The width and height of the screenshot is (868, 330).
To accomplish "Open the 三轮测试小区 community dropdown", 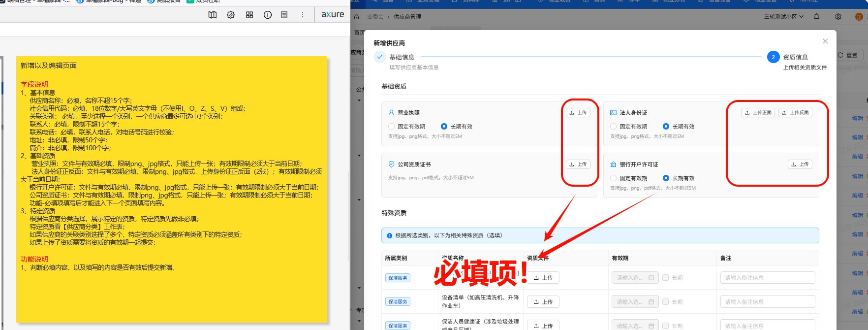I will [783, 17].
